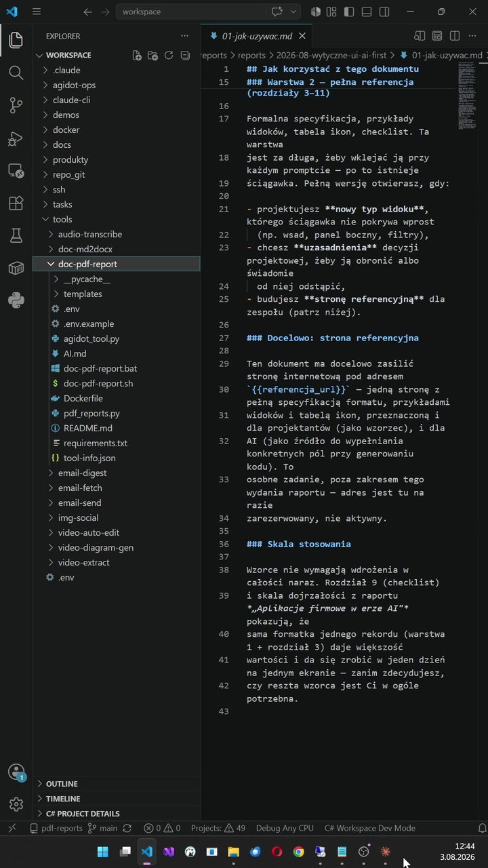The image size is (488, 868).
Task: Click the New File icon in Explorer
Action: [x=137, y=56]
